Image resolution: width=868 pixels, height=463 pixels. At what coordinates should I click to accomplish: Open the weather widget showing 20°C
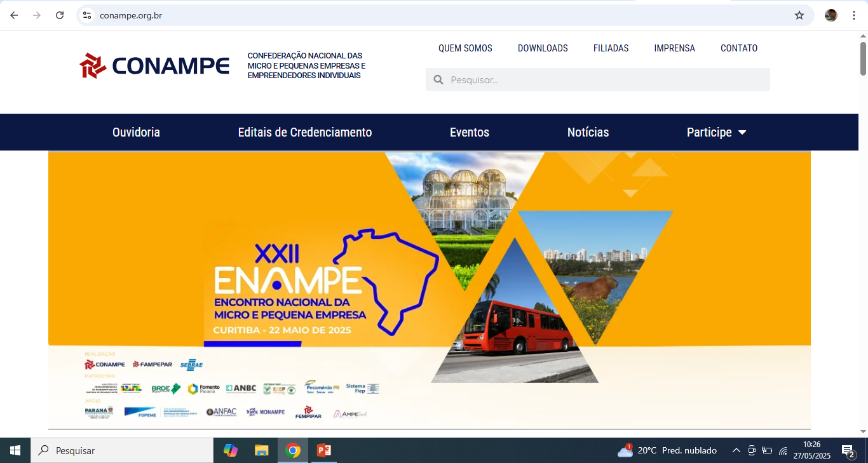[x=667, y=450]
